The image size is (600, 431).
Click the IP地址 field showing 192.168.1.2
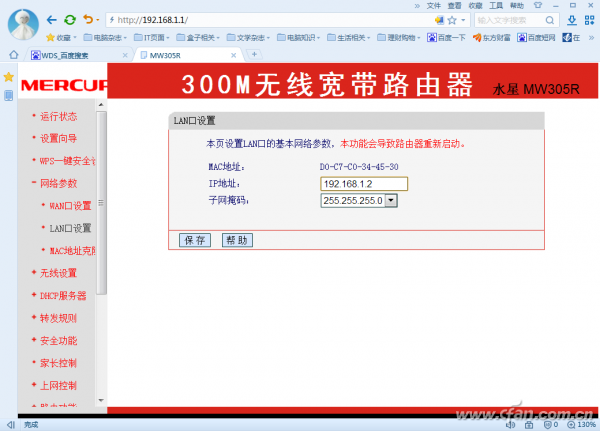[x=364, y=184]
